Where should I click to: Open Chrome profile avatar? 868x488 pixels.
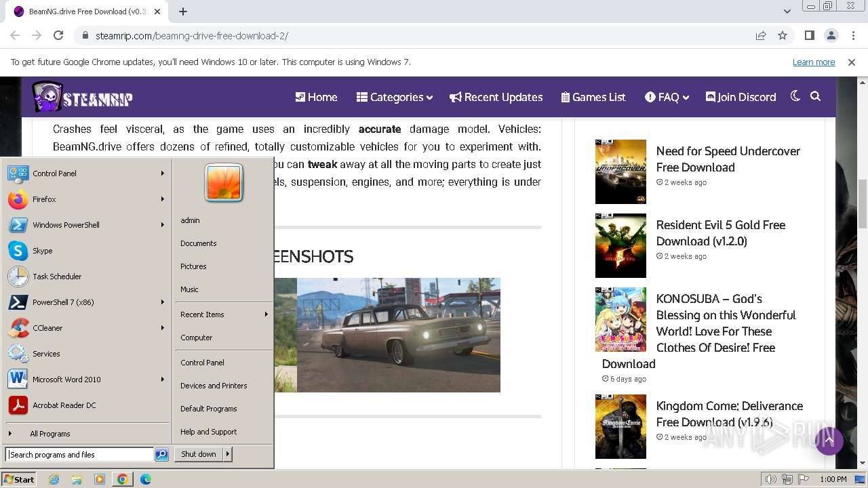click(831, 35)
